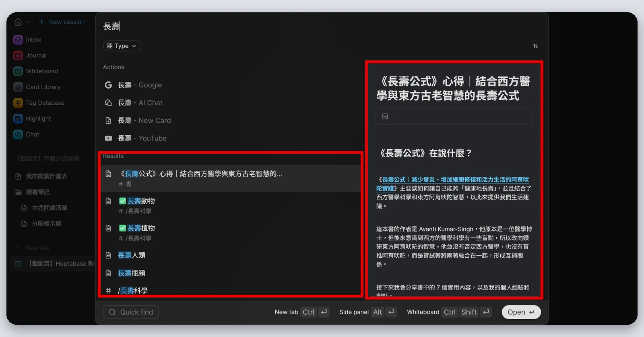This screenshot has height=337, width=644.
Task: Click the Quick find button
Action: click(x=130, y=312)
